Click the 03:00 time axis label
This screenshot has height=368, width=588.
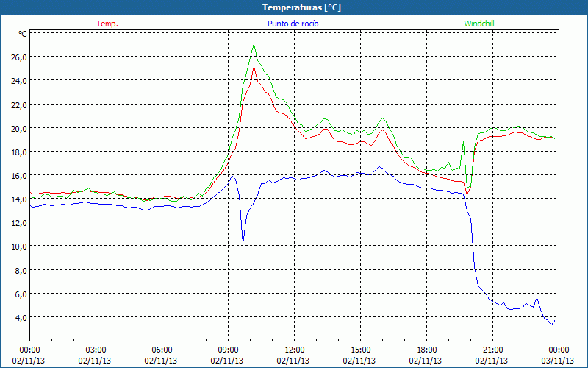pyautogui.click(x=96, y=350)
